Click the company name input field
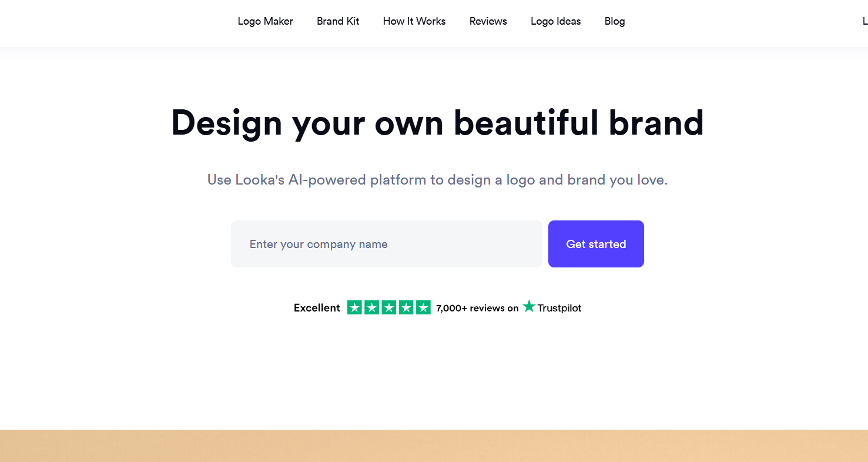 (x=387, y=244)
